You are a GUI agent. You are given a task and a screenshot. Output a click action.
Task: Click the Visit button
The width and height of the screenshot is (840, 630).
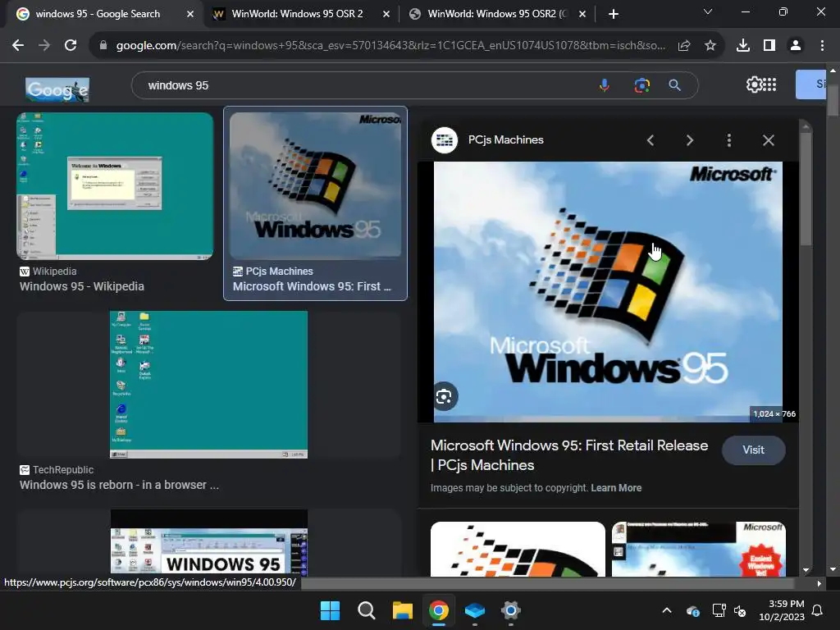pos(753,450)
